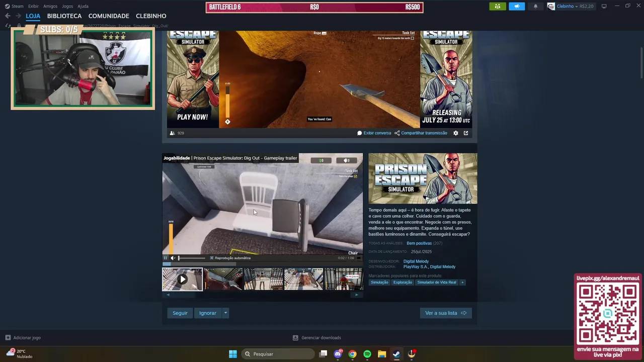Image resolution: width=644 pixels, height=362 pixels.
Task: Open the weather widget showing 20°C
Action: point(20,354)
